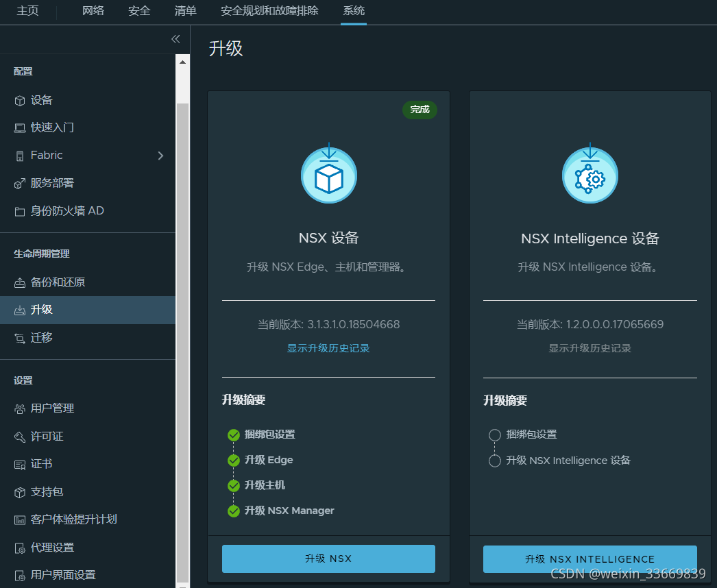Switch to the 安全 tab

139,11
